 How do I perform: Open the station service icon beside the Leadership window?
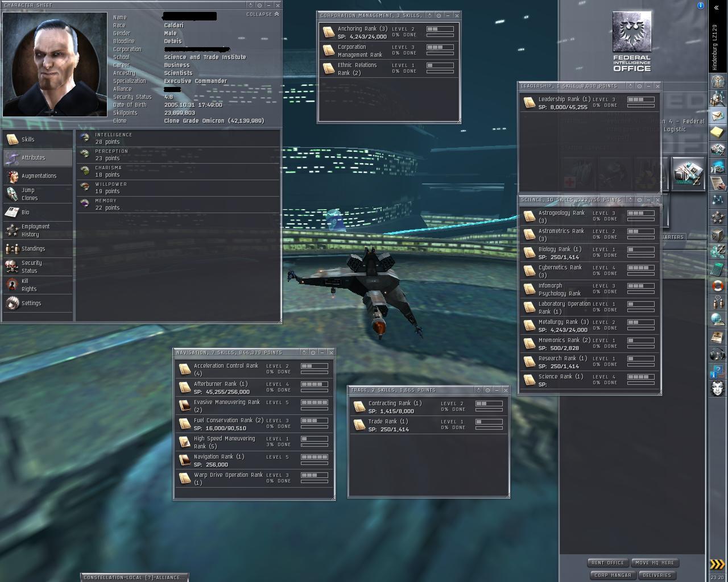(x=688, y=173)
